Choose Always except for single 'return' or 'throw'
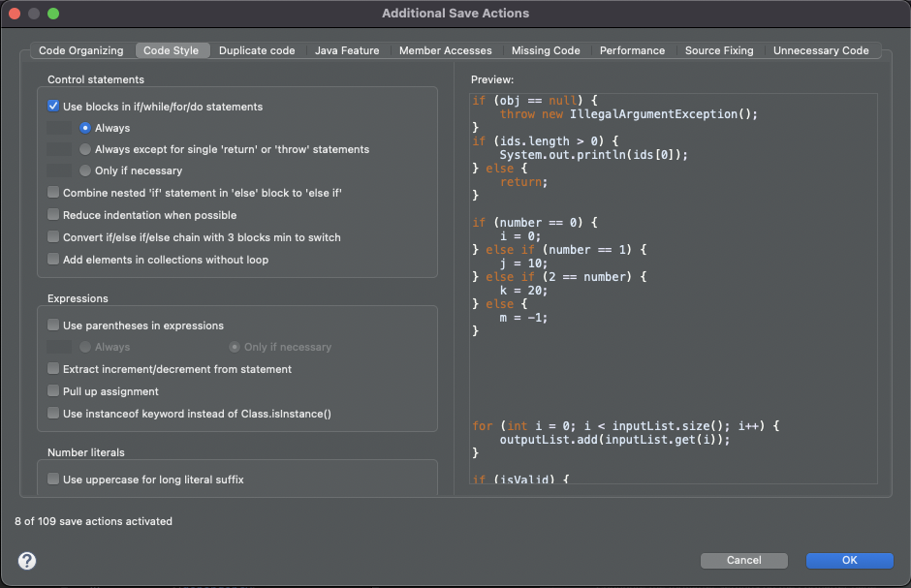The image size is (911, 588). (85, 149)
